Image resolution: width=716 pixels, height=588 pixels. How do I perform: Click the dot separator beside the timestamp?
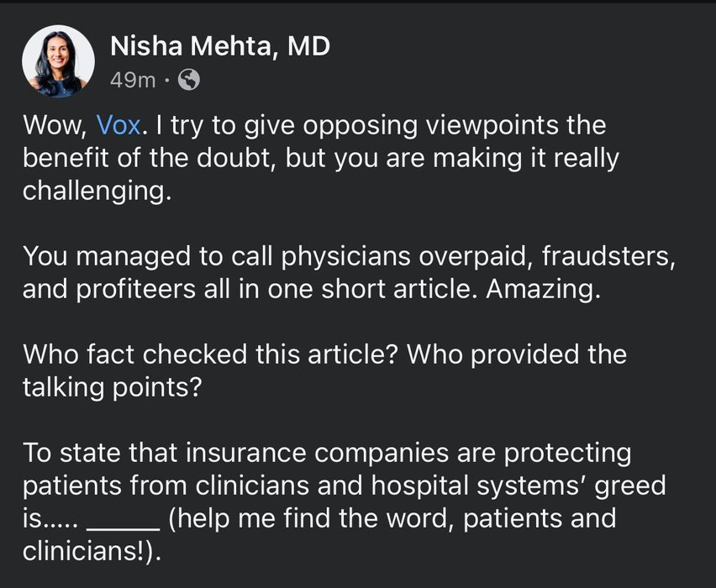coord(167,81)
